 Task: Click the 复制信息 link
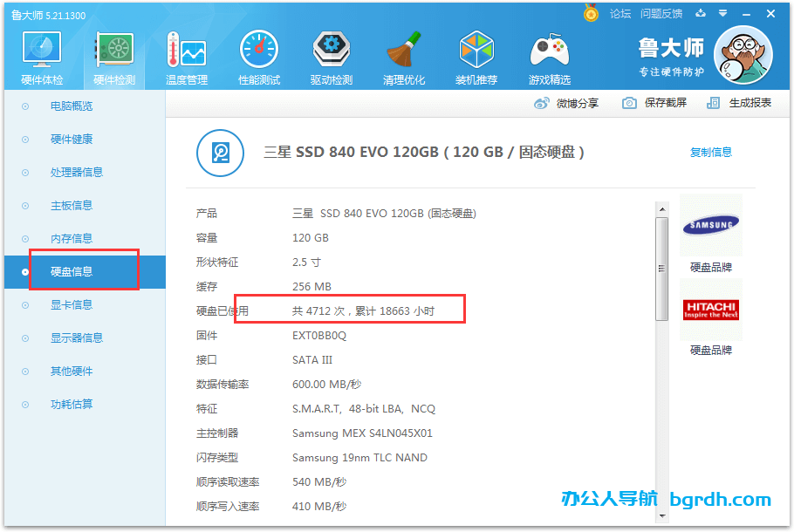click(x=711, y=152)
